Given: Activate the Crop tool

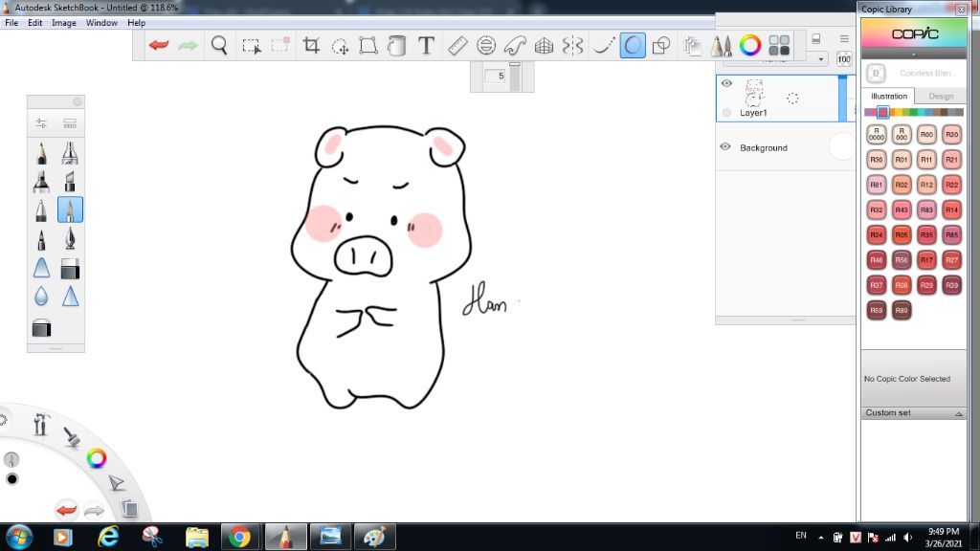Looking at the screenshot, I should click(311, 45).
